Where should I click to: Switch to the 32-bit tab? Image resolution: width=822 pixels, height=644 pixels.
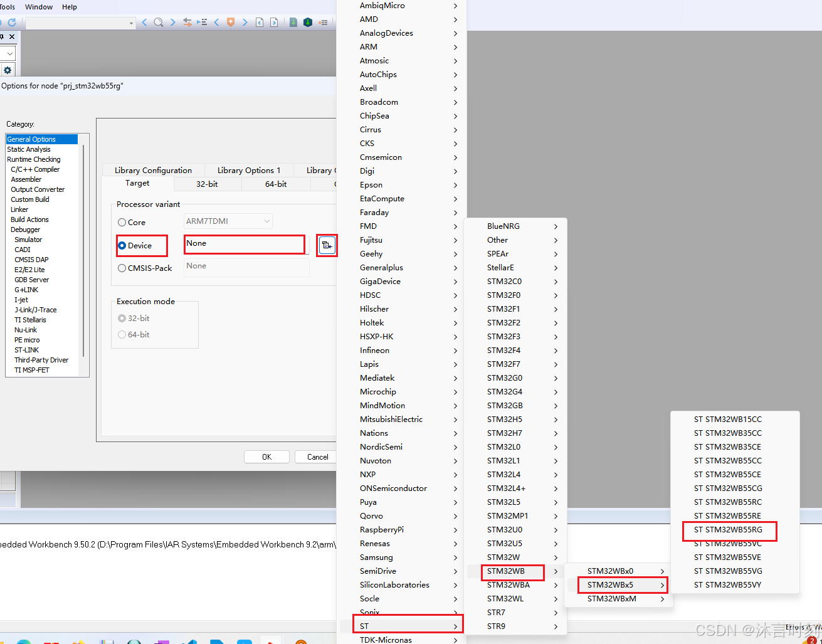tap(207, 184)
